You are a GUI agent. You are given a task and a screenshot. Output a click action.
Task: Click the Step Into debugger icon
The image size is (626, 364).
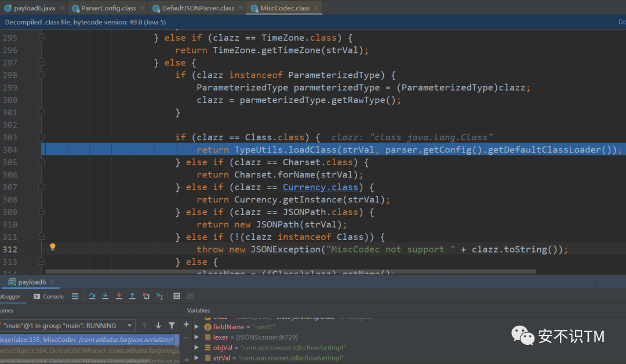(105, 296)
